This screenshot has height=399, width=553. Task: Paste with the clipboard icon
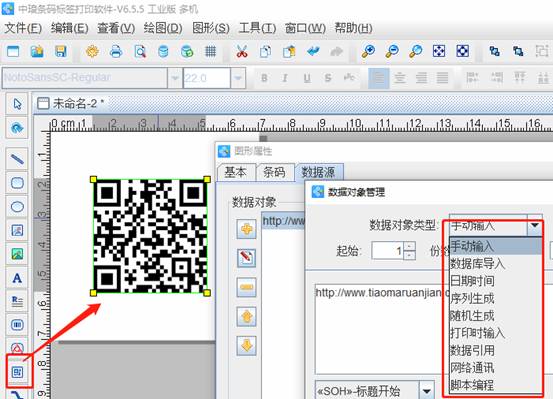coord(289,52)
